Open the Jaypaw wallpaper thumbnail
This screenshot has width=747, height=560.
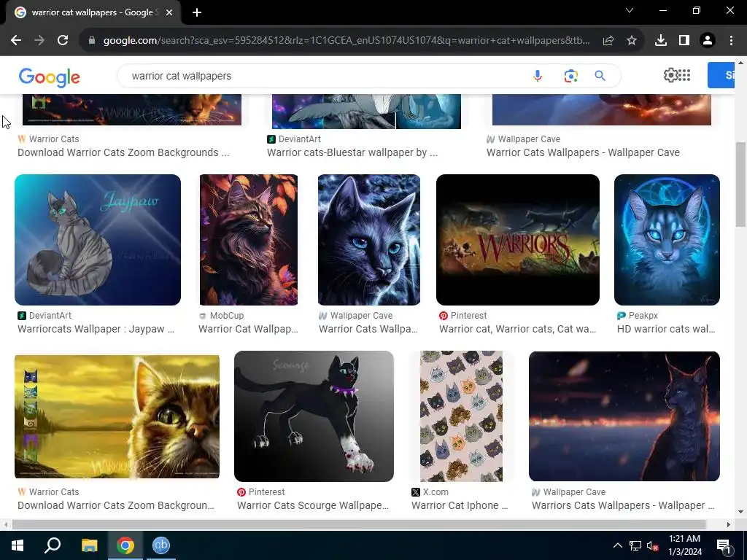[x=98, y=239]
